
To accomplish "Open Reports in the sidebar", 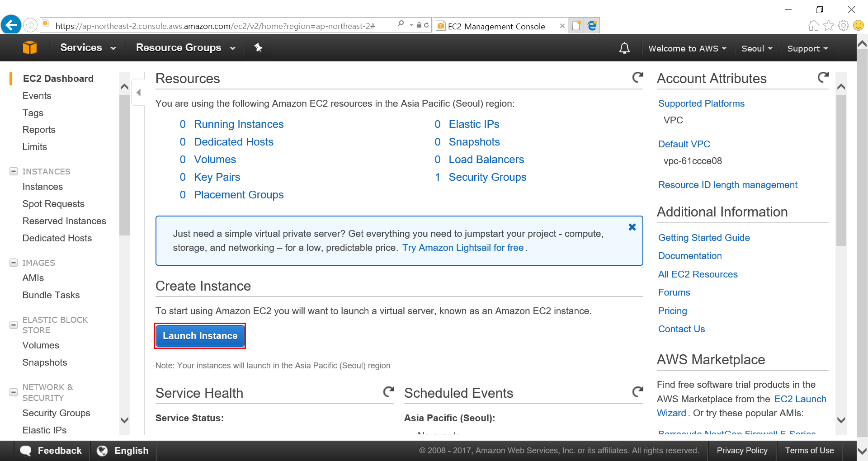I will 39,130.
